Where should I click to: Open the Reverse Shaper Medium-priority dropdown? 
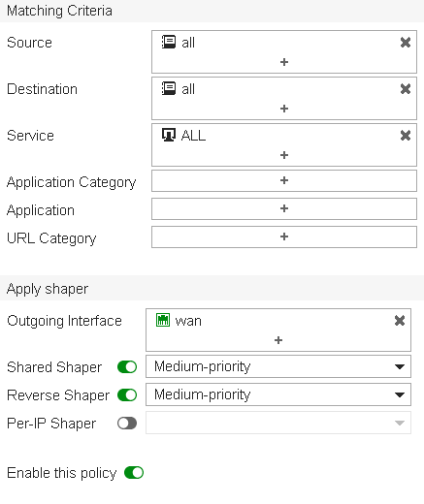point(278,394)
